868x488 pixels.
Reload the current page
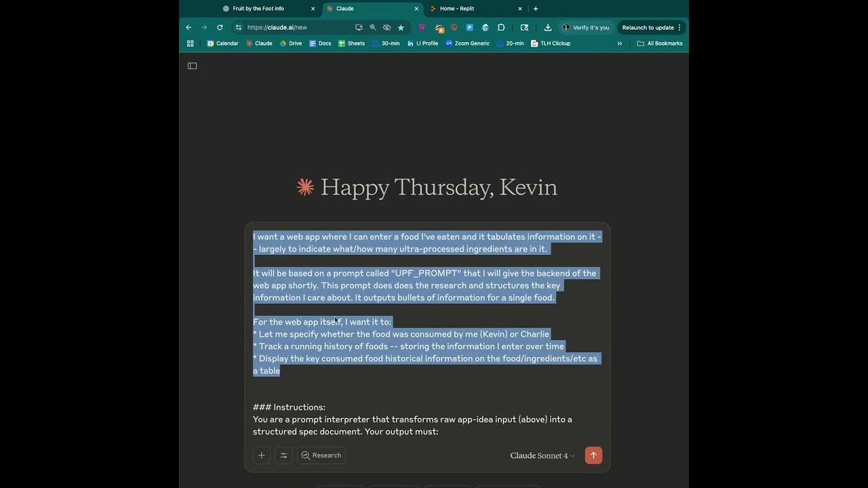pyautogui.click(x=220, y=28)
